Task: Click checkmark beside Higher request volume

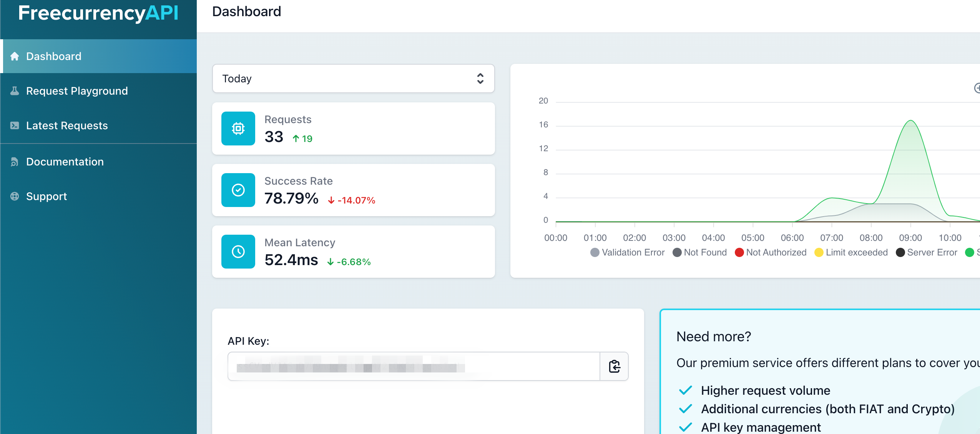Action: tap(686, 391)
